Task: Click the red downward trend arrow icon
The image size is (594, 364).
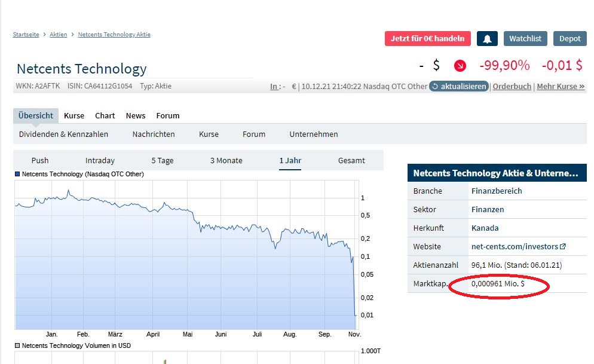Action: click(460, 66)
